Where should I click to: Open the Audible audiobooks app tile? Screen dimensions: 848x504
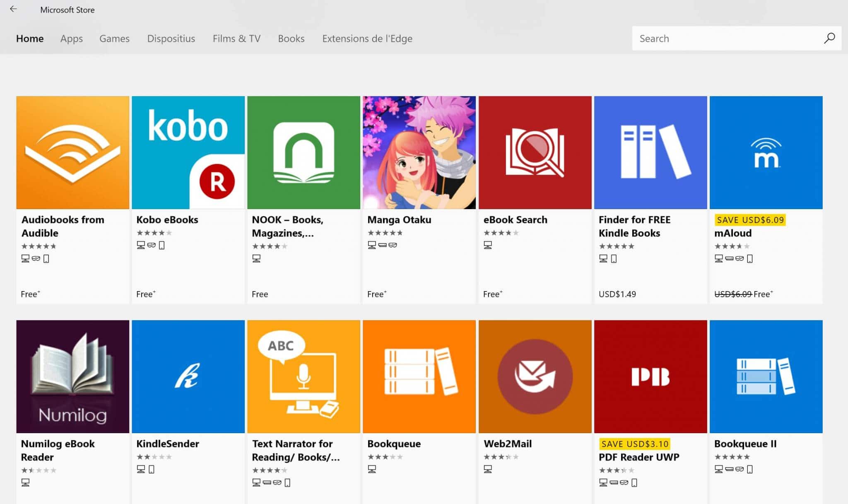click(73, 152)
